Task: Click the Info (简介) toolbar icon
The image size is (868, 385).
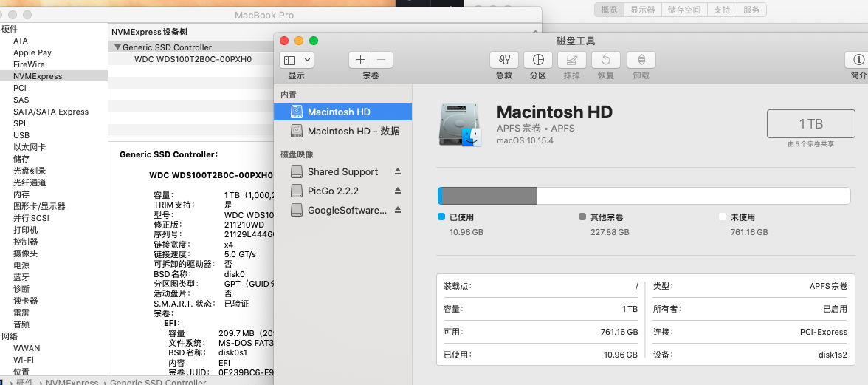Action: 858,60
